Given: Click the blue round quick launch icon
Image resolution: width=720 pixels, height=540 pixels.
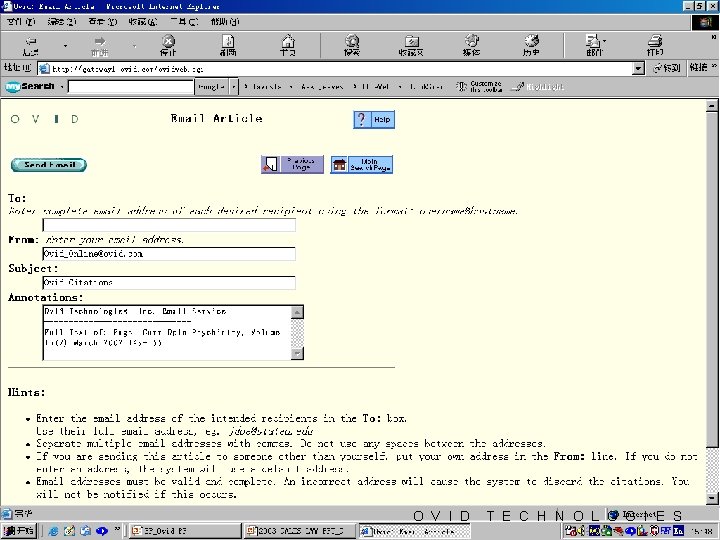Looking at the screenshot, I should pos(101,531).
